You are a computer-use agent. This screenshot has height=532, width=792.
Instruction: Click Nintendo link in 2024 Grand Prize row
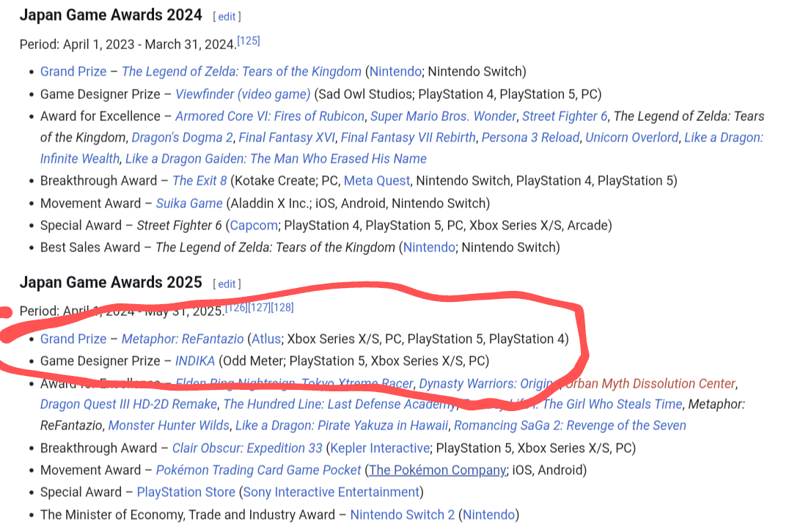(395, 72)
